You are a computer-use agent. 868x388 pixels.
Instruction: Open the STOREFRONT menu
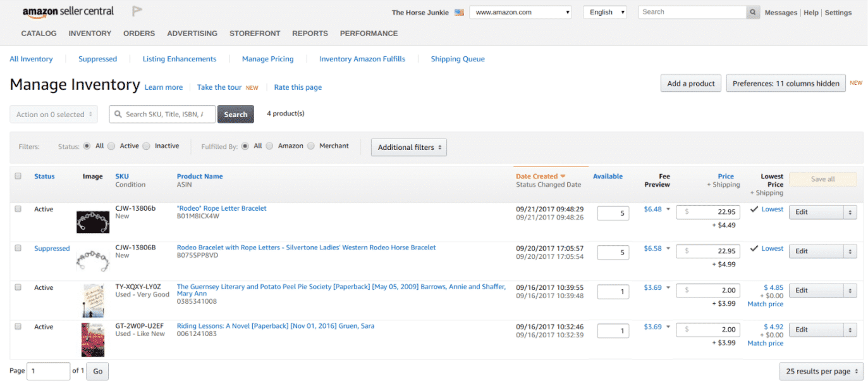coord(255,34)
